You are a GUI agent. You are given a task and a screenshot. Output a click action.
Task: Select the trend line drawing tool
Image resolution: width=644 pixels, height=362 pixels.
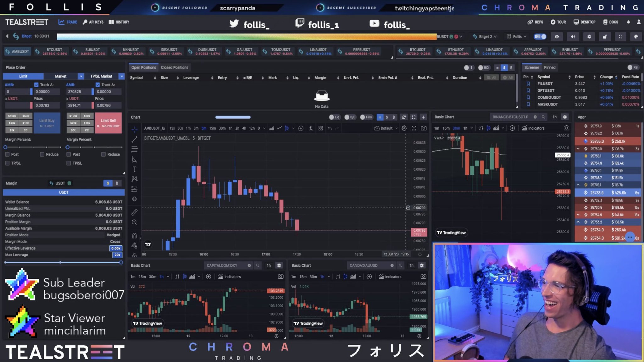coord(134,139)
